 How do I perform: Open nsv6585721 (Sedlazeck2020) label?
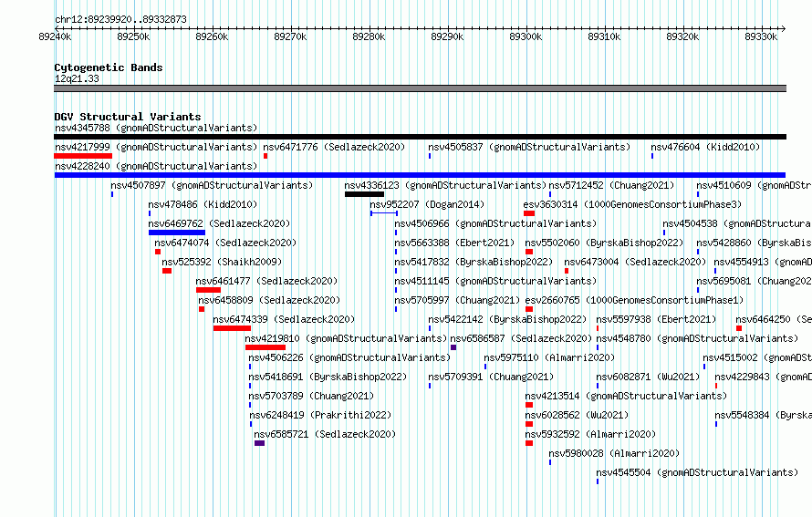coord(325,434)
